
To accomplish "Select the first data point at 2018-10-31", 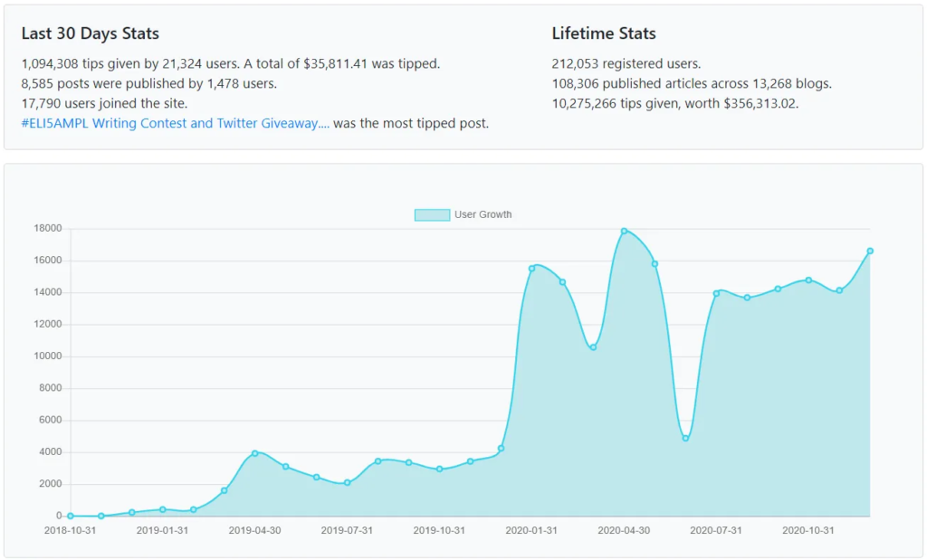I will tap(71, 516).
